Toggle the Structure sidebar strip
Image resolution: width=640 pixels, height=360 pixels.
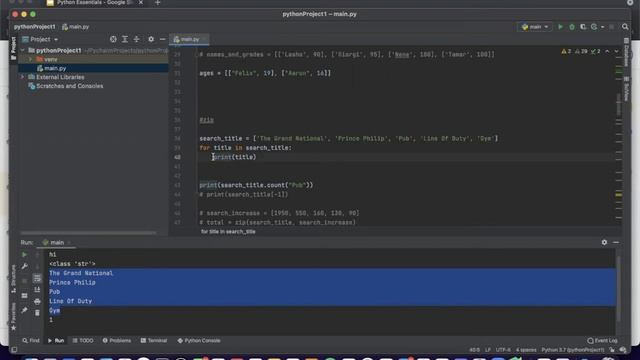(13, 279)
